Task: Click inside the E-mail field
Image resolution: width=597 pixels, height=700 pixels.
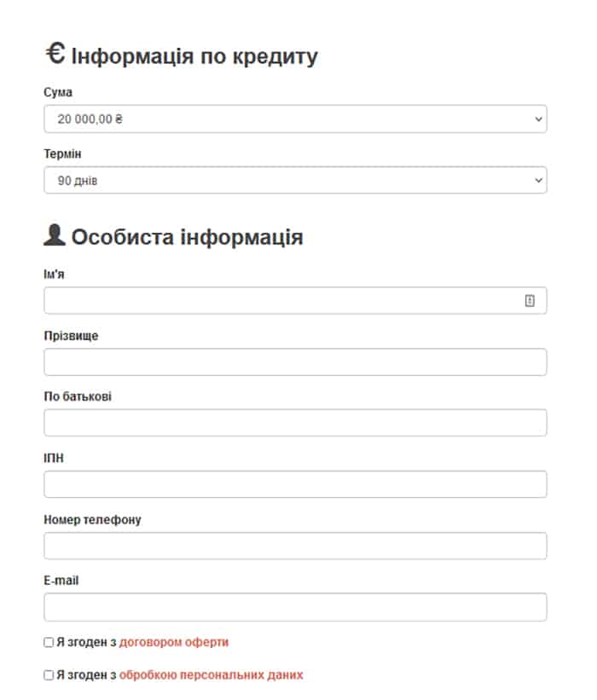Action: tap(295, 607)
